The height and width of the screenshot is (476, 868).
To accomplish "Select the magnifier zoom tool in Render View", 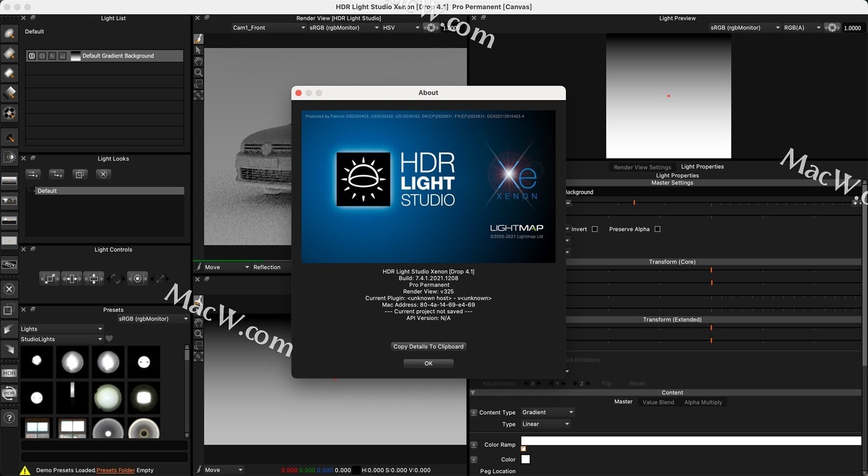I will tap(198, 72).
